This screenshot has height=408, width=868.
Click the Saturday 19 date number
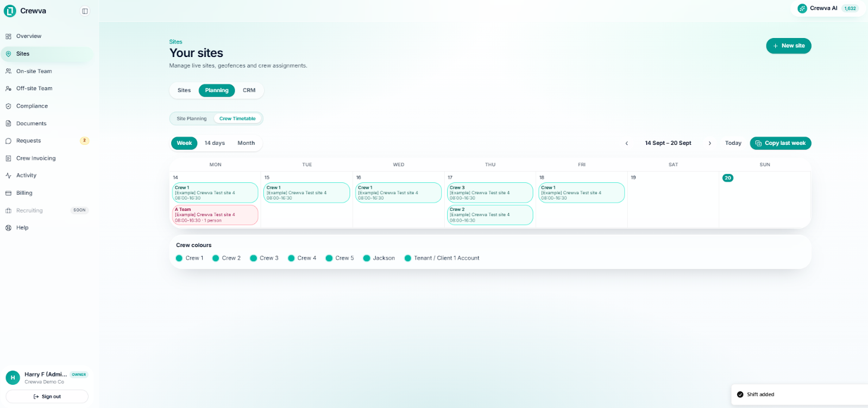click(x=633, y=178)
